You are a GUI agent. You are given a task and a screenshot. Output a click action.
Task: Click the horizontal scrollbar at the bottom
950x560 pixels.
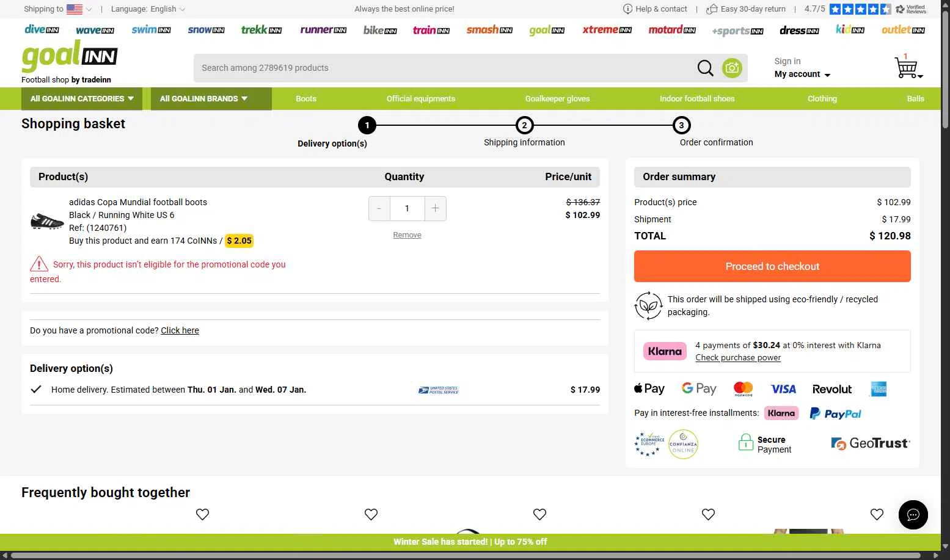click(466, 556)
